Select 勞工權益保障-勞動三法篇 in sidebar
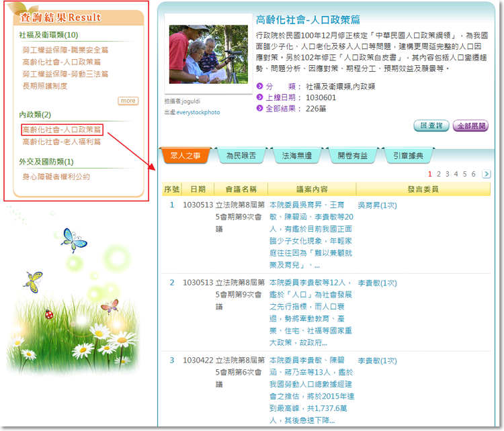Viewport: 504px width, 431px height. [x=65, y=74]
